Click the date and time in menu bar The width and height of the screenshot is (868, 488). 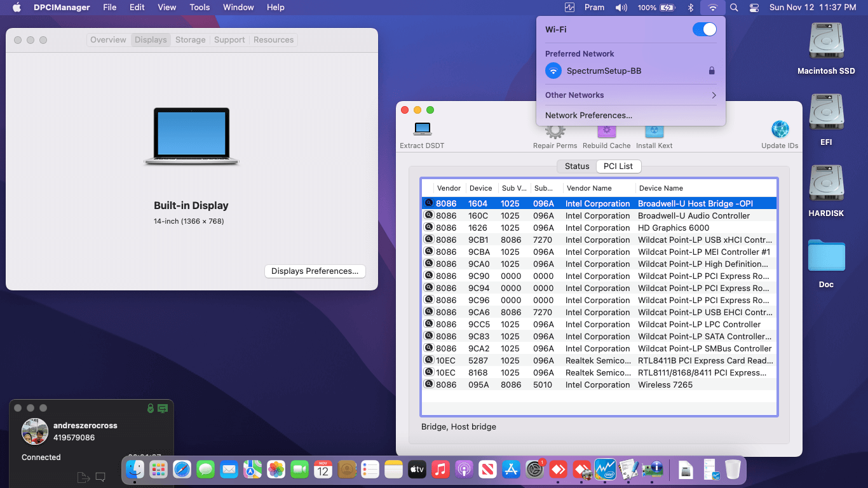(812, 8)
